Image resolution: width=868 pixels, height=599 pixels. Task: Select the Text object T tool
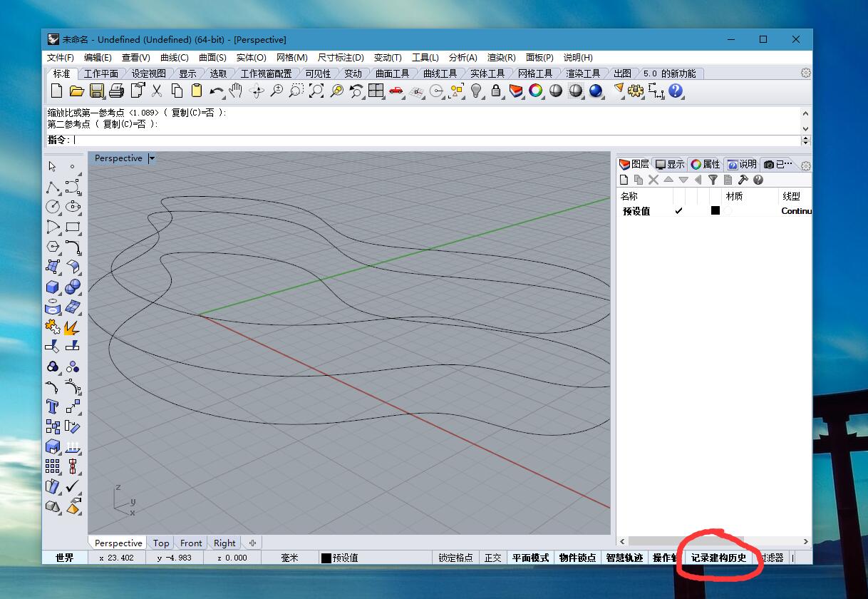point(53,406)
